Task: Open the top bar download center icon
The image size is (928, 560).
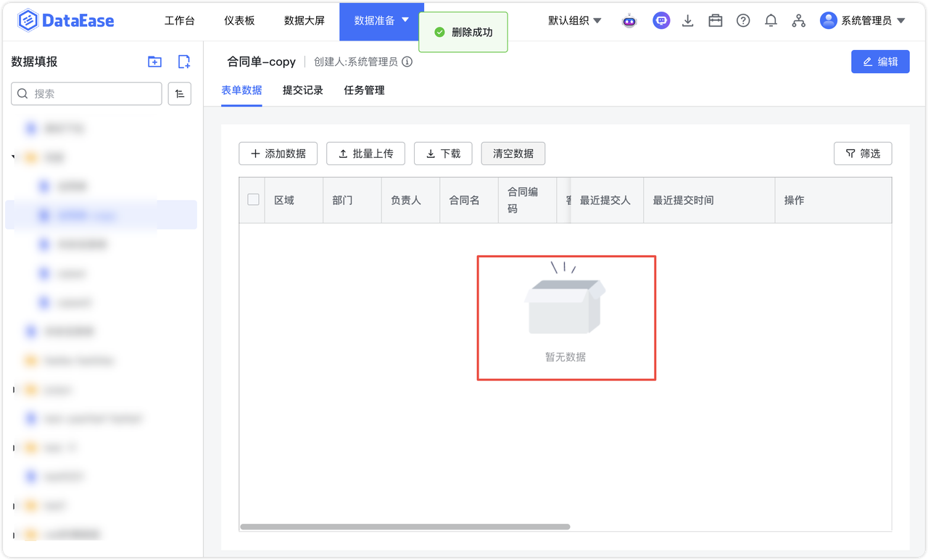Action: (x=688, y=21)
